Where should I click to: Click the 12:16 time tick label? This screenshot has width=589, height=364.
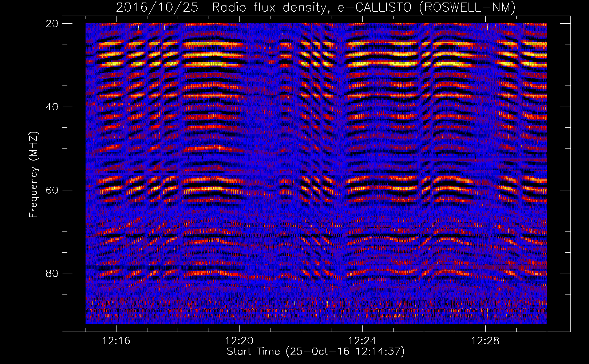tap(116, 341)
